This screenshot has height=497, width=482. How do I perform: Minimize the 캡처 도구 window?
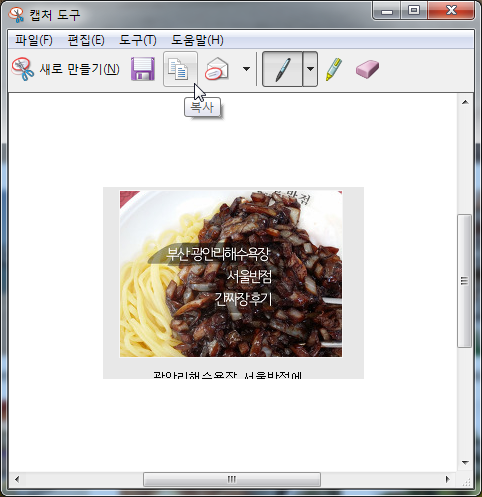387,11
